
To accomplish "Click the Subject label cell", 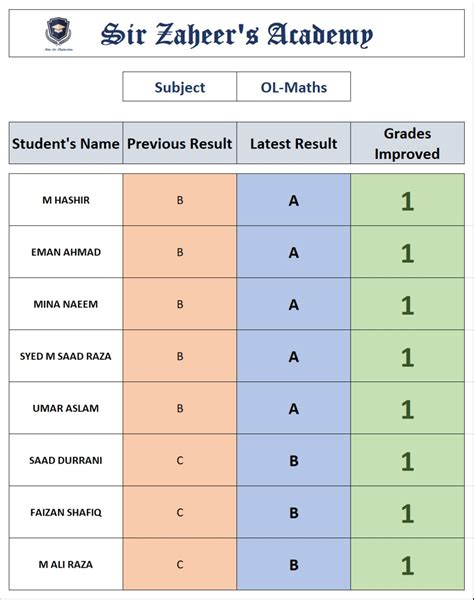I will [180, 86].
